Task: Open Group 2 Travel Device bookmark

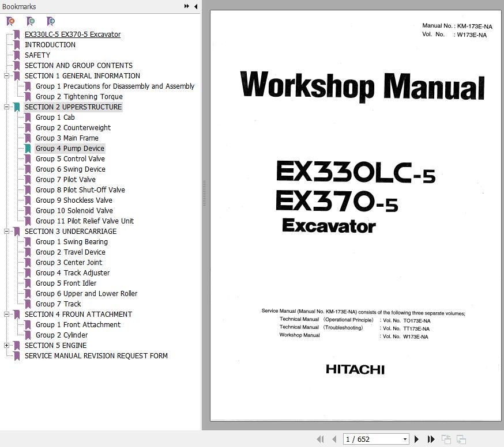Action: tap(71, 252)
